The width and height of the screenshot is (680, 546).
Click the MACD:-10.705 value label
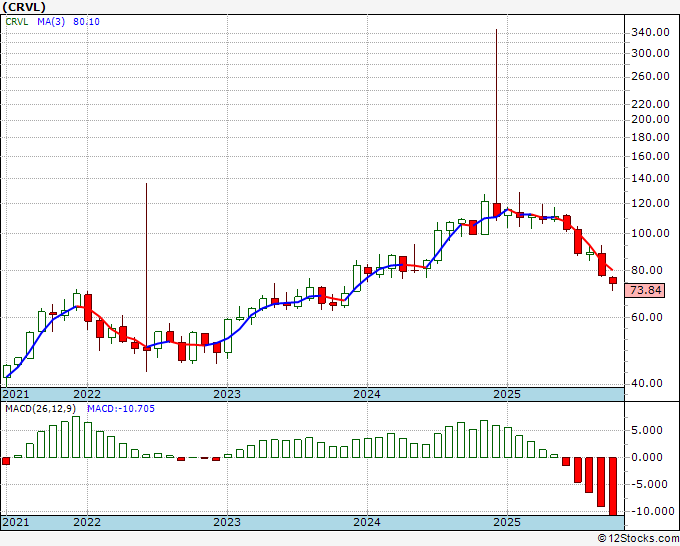(x=121, y=409)
